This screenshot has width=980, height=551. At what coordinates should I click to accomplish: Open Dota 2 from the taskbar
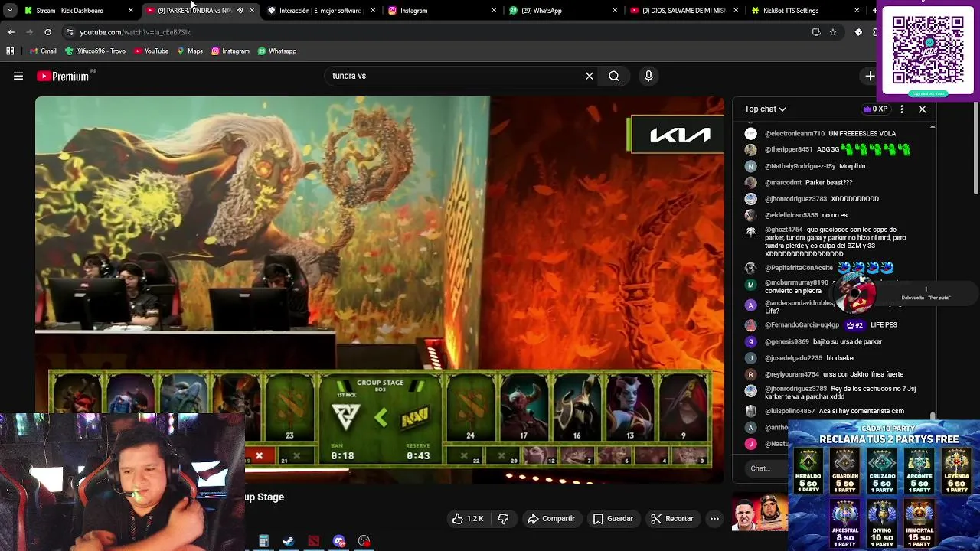click(x=314, y=541)
